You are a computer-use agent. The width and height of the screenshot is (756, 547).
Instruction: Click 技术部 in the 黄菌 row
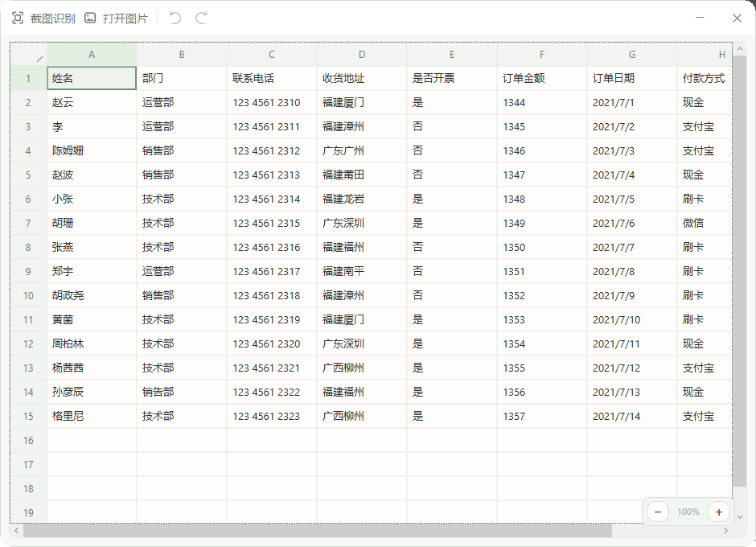click(x=182, y=319)
